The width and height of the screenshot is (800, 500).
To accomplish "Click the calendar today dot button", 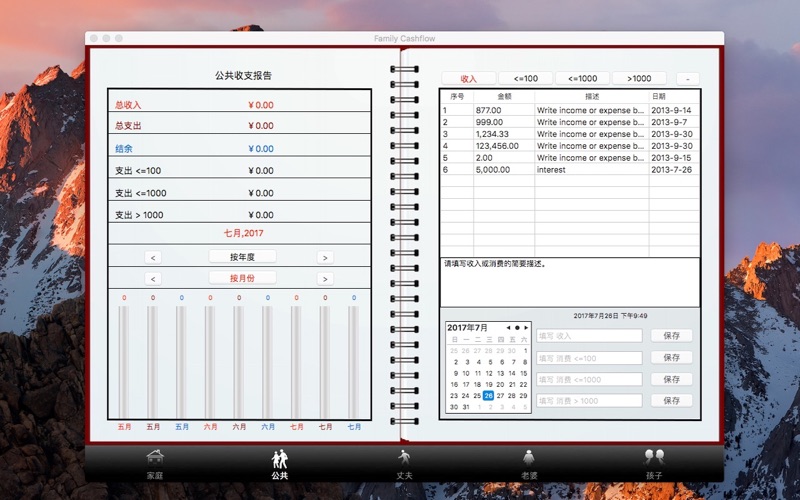I will [516, 328].
